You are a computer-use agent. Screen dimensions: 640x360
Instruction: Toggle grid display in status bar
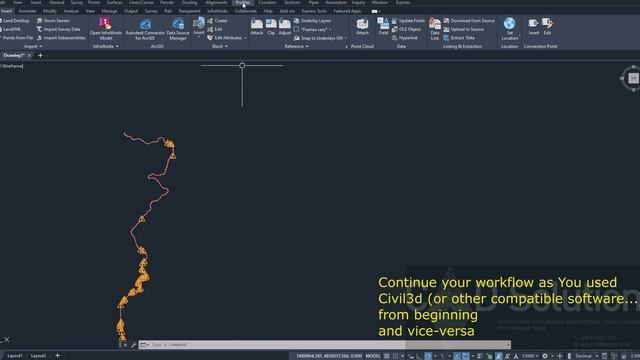pos(387,356)
